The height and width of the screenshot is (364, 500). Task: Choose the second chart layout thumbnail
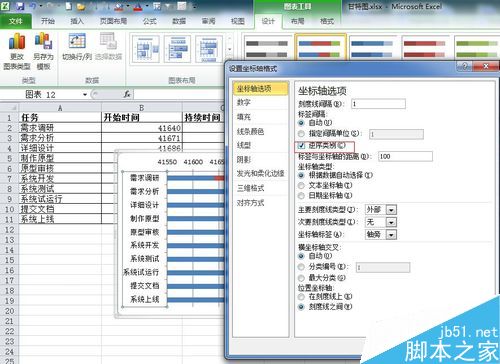click(177, 49)
